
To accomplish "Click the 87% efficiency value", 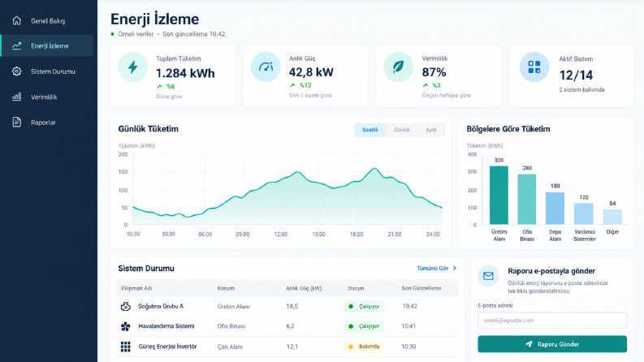I will [x=434, y=72].
